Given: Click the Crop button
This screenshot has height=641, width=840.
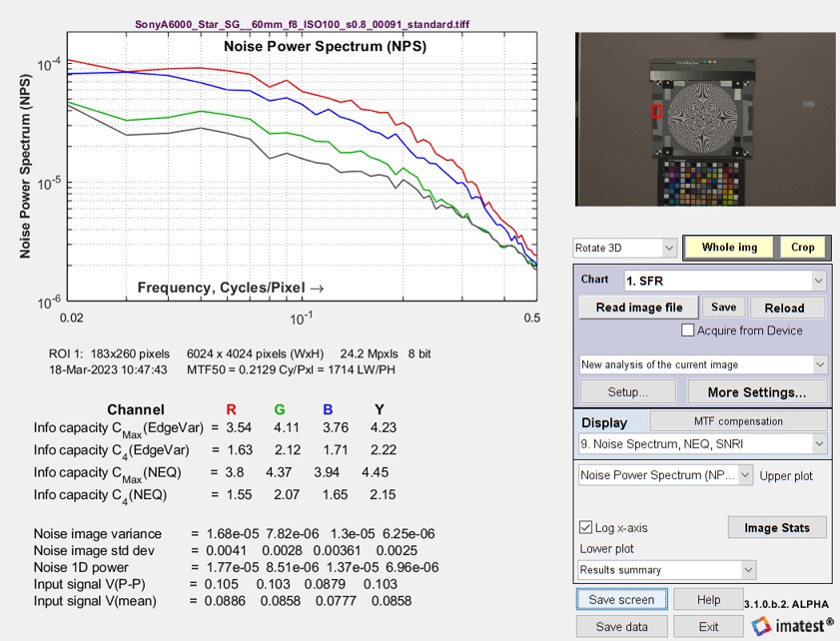Looking at the screenshot, I should [x=802, y=248].
